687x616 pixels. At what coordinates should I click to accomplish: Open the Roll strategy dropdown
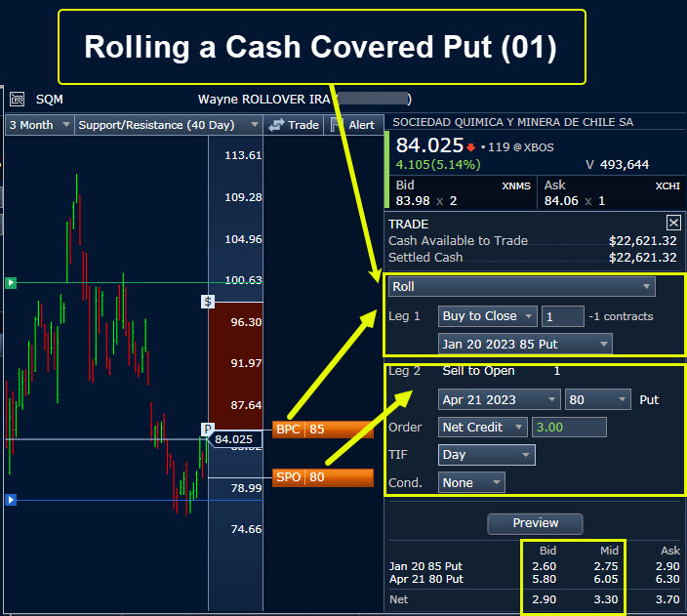pos(521,287)
